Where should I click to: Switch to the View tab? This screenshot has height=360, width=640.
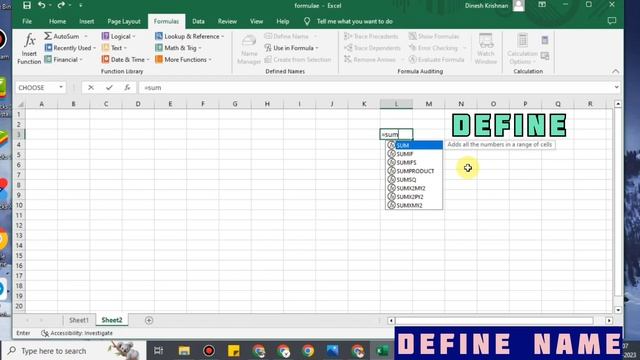point(256,21)
